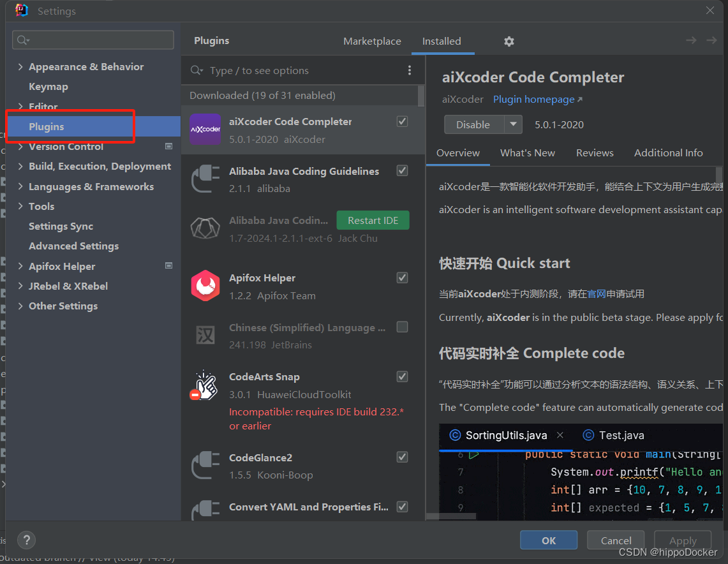Click the Alibaba Java Coding Guidelines plug icon
Viewport: 728px width, 564px height.
[205, 179]
